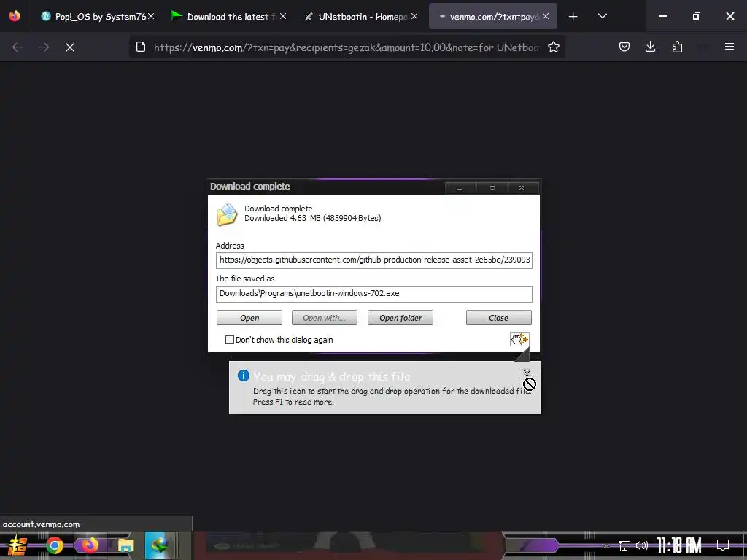The height and width of the screenshot is (560, 747).
Task: Bookmark this page with star icon
Action: pyautogui.click(x=553, y=47)
